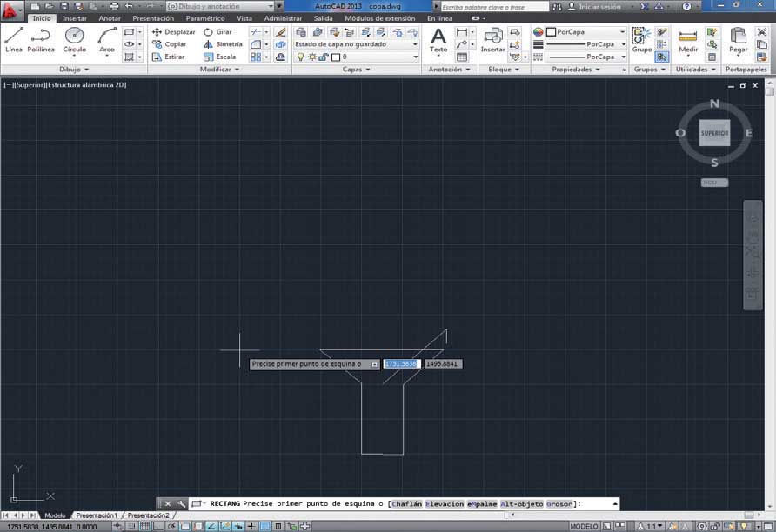776x532 pixels.
Task: Go to the Presentación1 layout tab
Action: (97, 515)
